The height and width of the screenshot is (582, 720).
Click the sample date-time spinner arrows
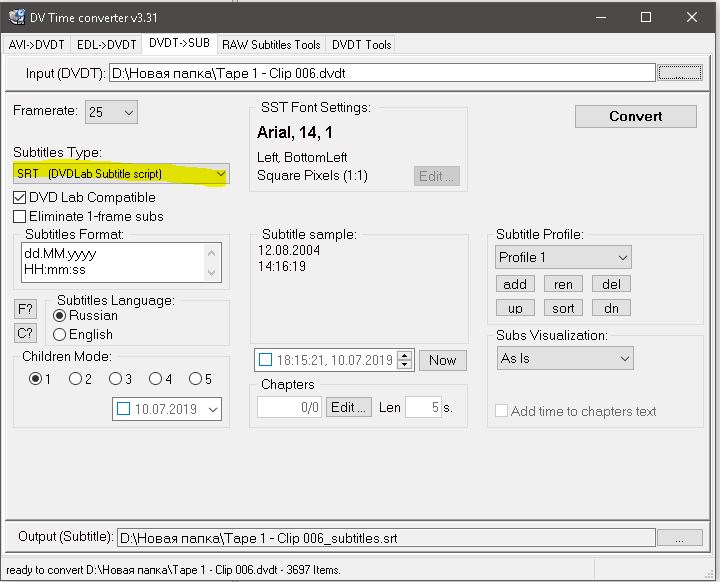click(x=404, y=360)
